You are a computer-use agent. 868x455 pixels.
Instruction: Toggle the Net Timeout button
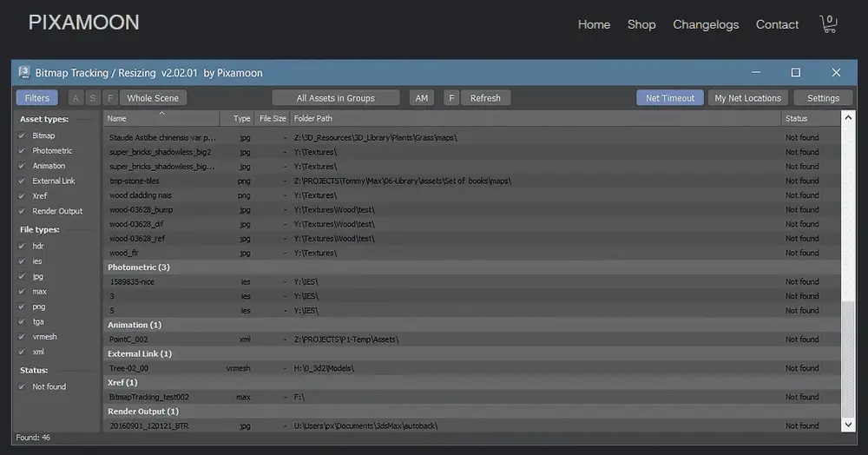pos(670,98)
